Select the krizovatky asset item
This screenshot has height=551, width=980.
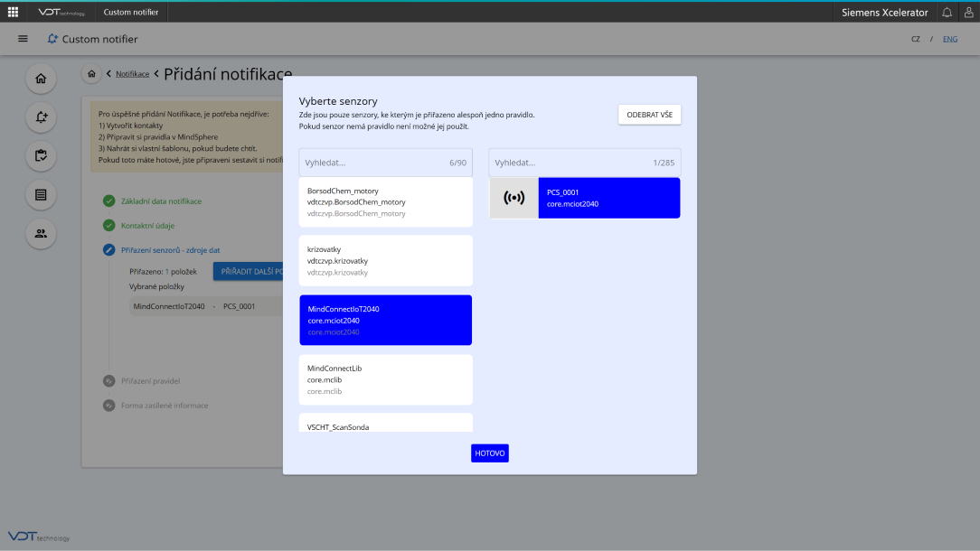point(385,260)
